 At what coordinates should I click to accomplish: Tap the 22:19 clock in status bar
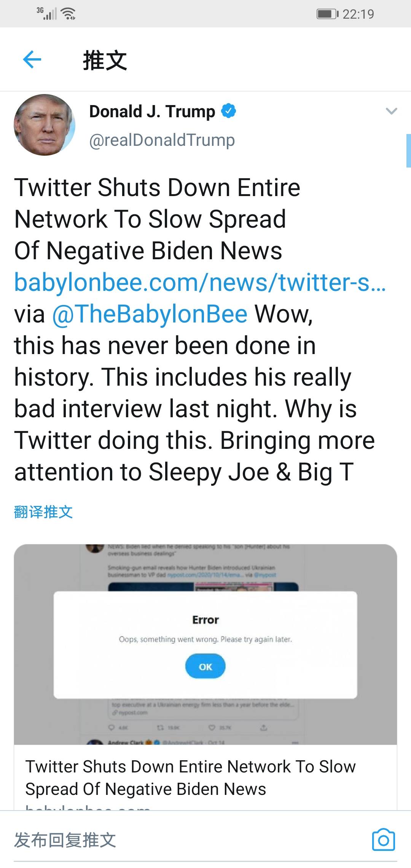(x=358, y=14)
